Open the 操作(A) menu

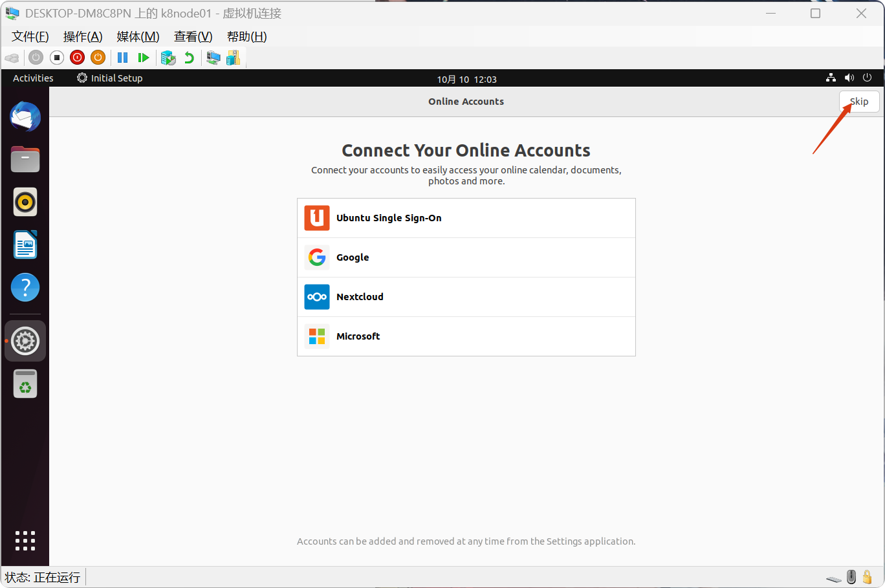(x=83, y=37)
